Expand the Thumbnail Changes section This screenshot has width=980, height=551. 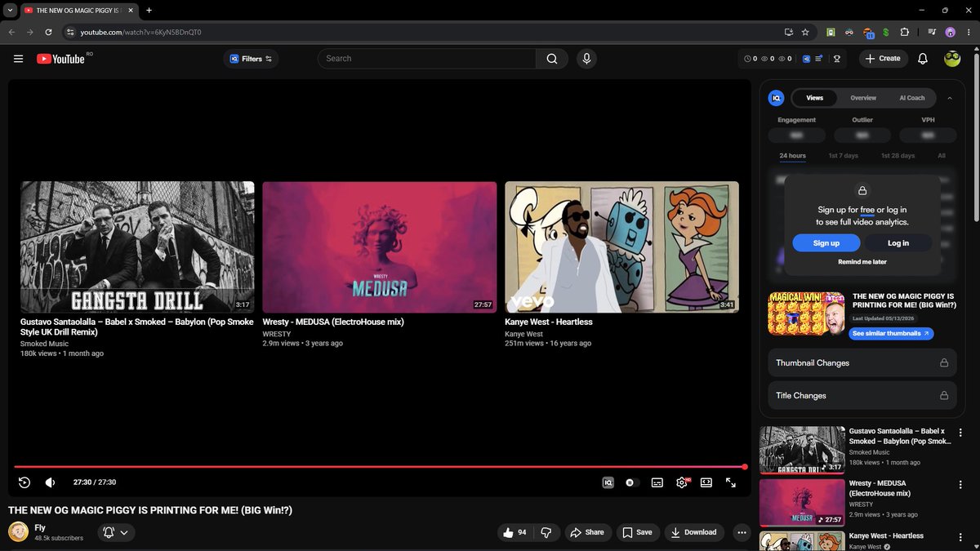[862, 362]
